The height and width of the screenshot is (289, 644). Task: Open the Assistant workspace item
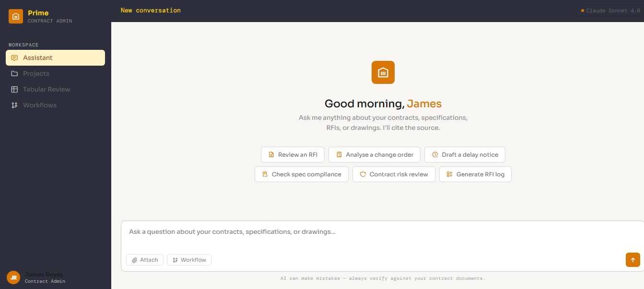tap(55, 58)
